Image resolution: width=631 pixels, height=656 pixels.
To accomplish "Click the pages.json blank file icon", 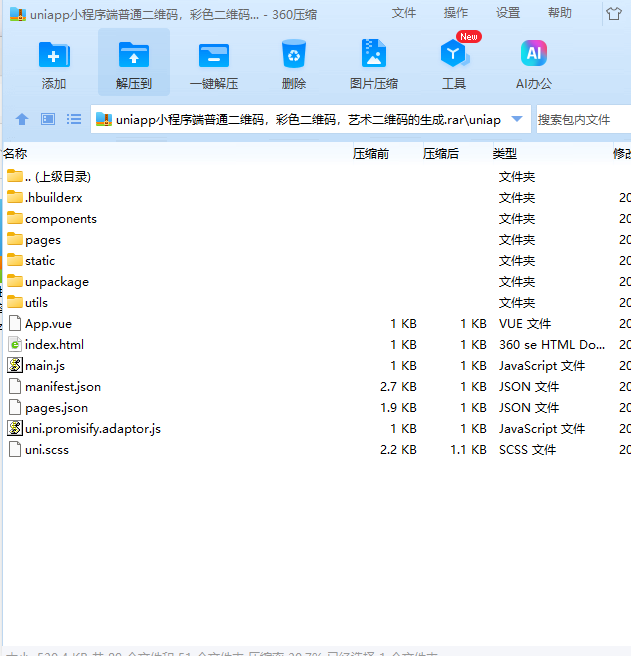I will 15,407.
